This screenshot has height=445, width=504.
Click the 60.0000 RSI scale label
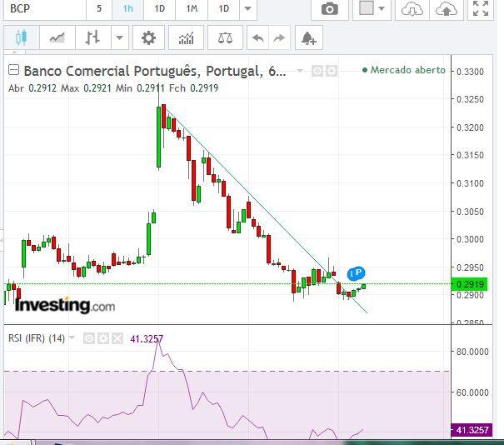point(472,392)
